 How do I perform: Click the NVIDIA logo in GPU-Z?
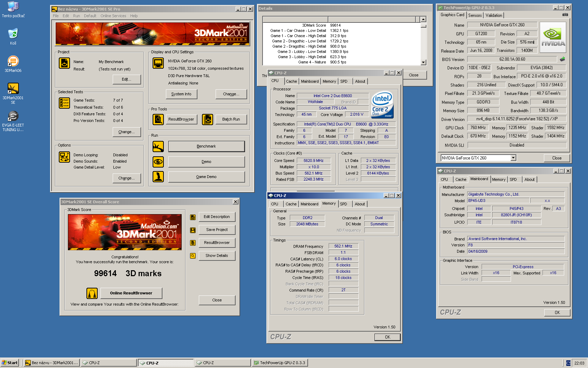click(x=553, y=38)
